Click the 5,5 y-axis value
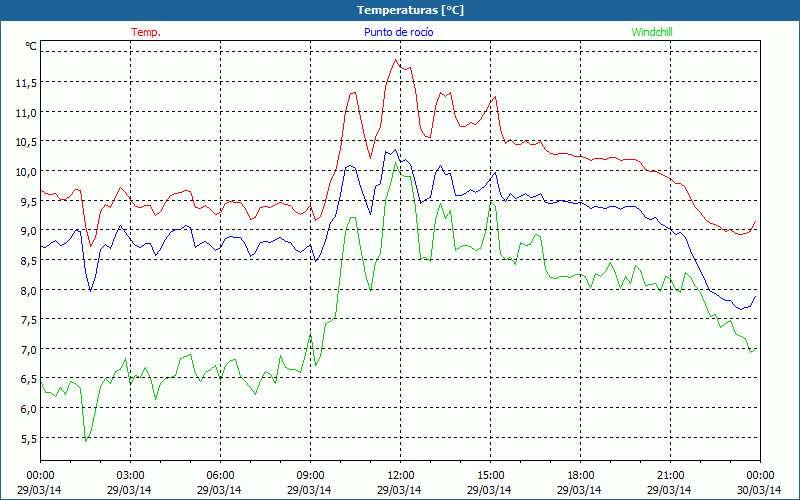The width and height of the screenshot is (800, 500). tap(28, 439)
